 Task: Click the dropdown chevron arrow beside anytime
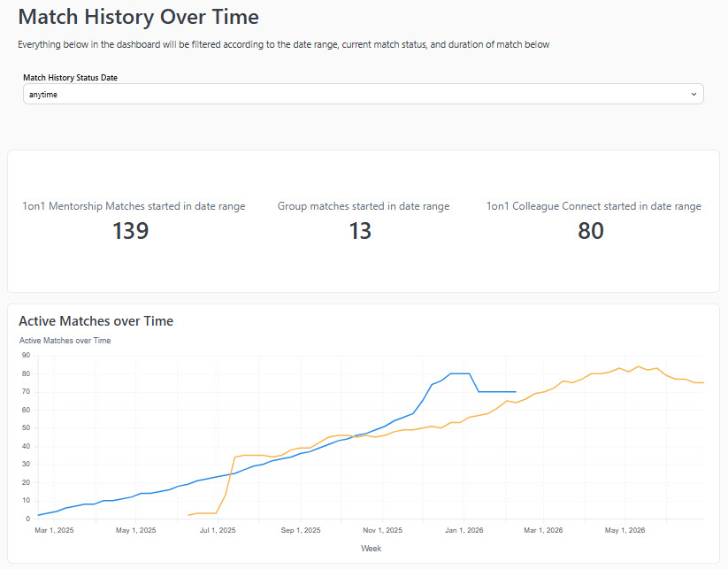pos(694,95)
